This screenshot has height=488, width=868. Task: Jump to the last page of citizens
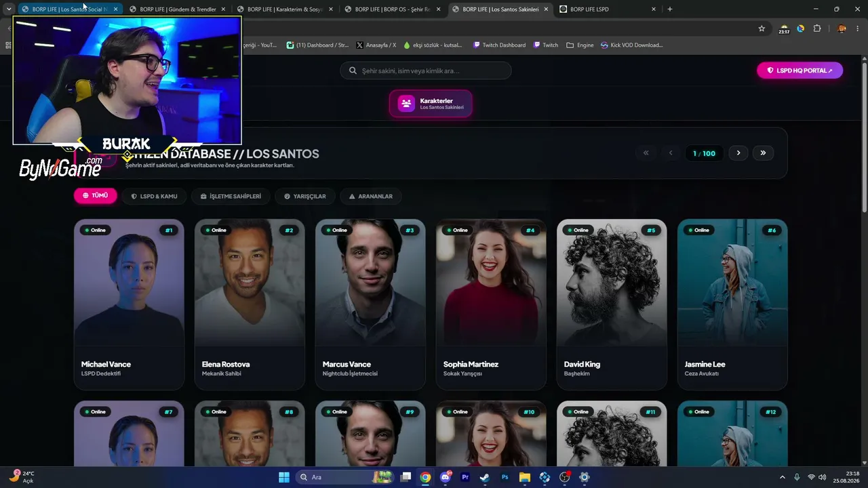pos(763,152)
